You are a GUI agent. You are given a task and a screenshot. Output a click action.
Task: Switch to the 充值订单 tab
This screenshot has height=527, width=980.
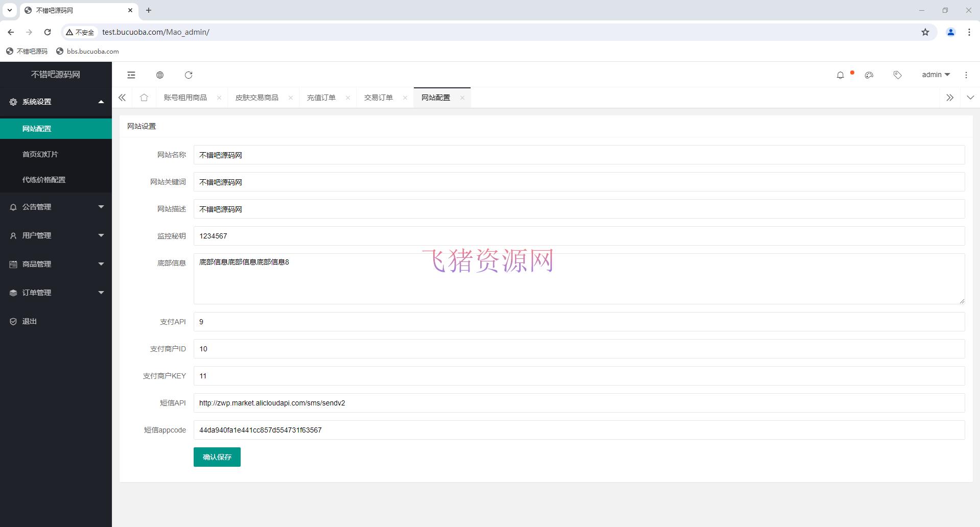coord(321,97)
